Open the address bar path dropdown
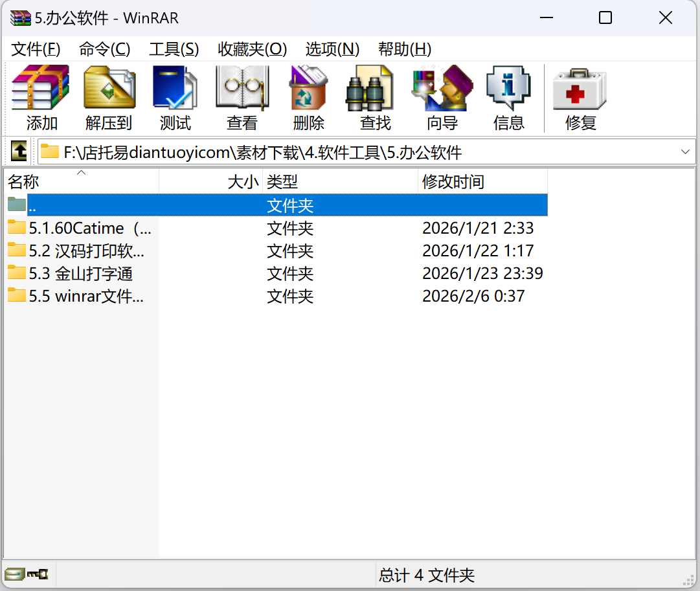Screen dimensions: 700x591 685,151
